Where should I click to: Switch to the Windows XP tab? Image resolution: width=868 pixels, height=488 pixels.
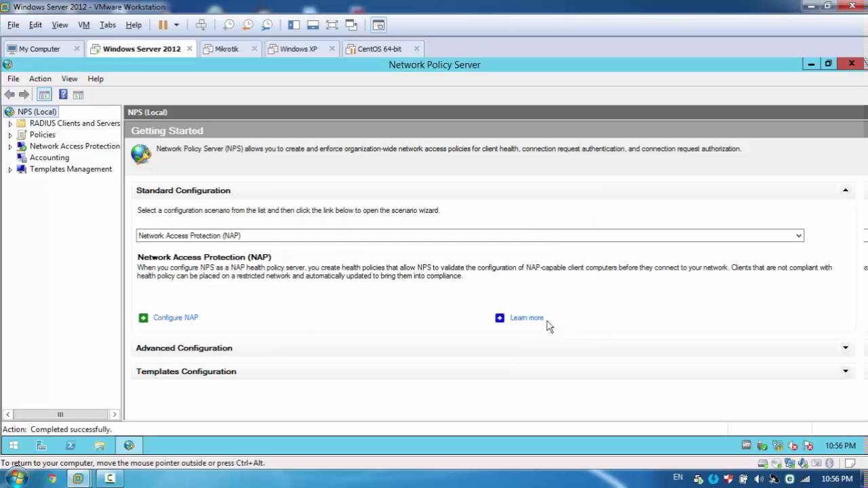pyautogui.click(x=298, y=49)
